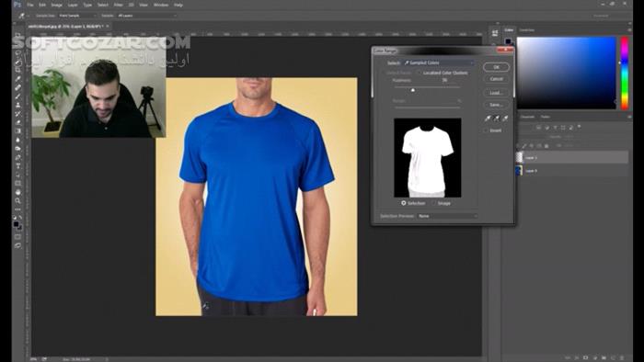The height and width of the screenshot is (362, 644).
Task: Select the Healing Brush tool
Action: point(17,87)
